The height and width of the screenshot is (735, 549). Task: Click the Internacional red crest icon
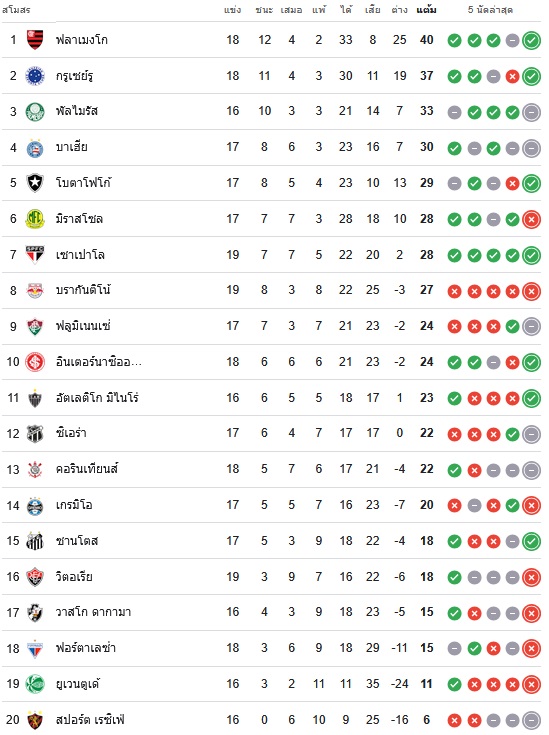pyautogui.click(x=35, y=362)
